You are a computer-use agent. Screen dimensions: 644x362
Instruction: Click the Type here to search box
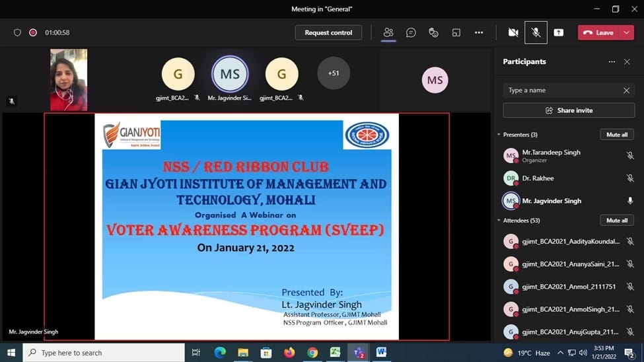click(x=104, y=353)
